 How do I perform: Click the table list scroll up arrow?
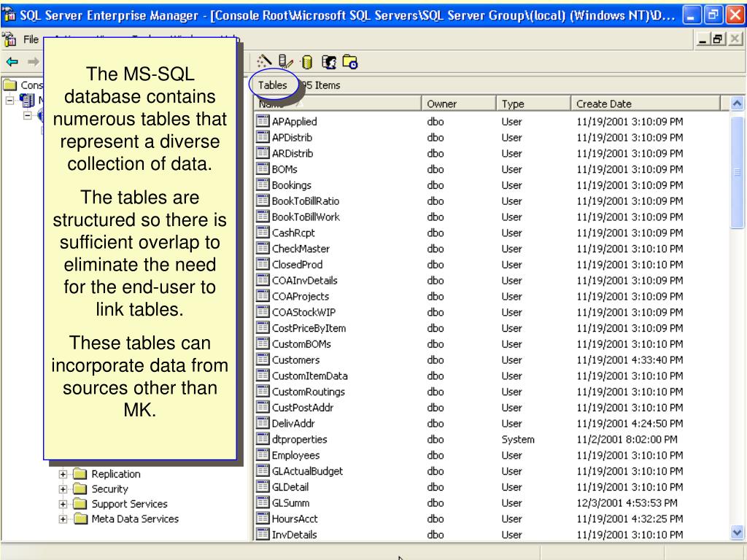tap(737, 103)
